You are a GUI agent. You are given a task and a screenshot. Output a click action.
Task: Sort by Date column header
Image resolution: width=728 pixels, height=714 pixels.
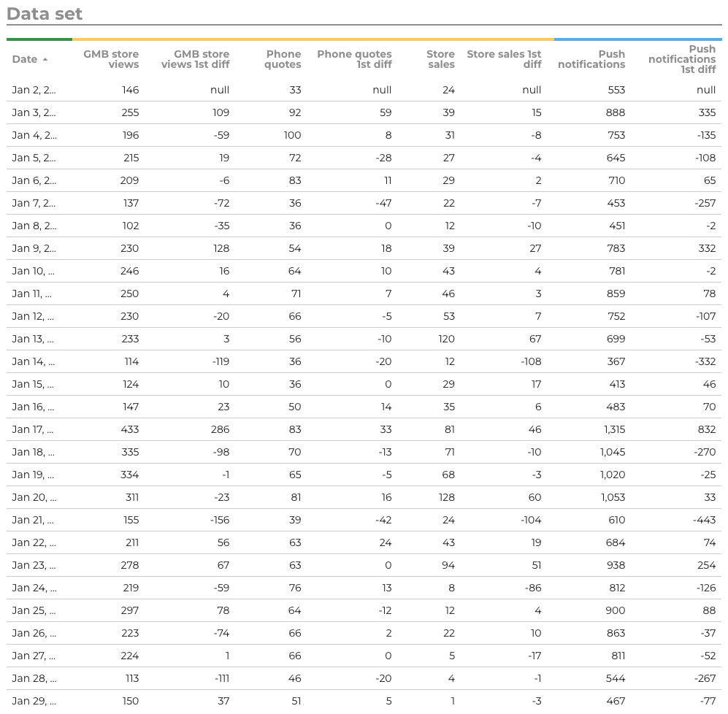point(25,59)
